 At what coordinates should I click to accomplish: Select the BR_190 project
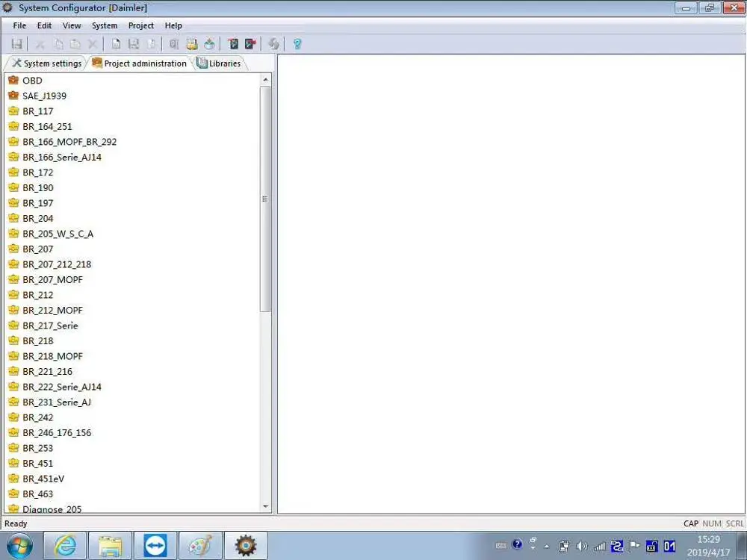(38, 187)
